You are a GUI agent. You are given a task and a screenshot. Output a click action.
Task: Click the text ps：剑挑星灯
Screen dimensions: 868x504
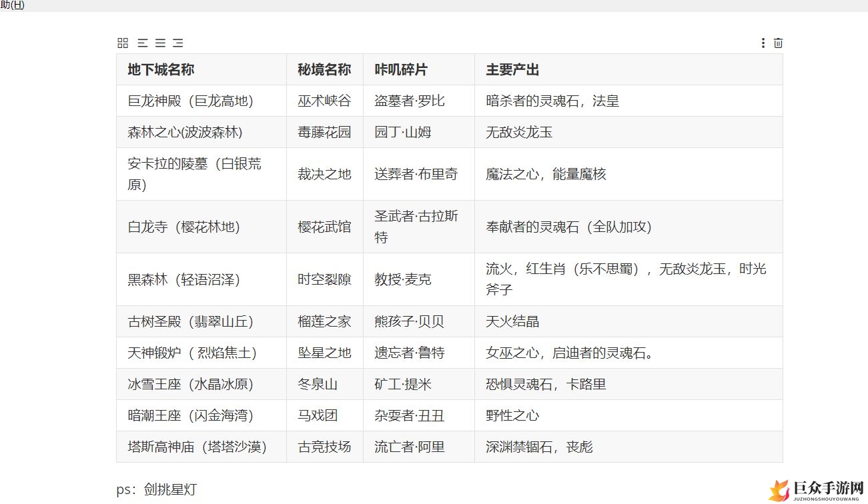[157, 490]
